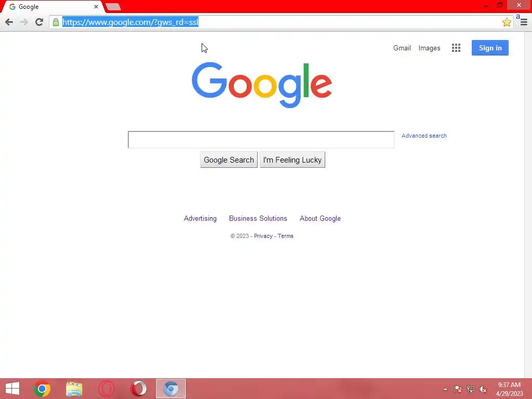Click the Google Search button
Screen dimensions: 532x399
point(229,160)
